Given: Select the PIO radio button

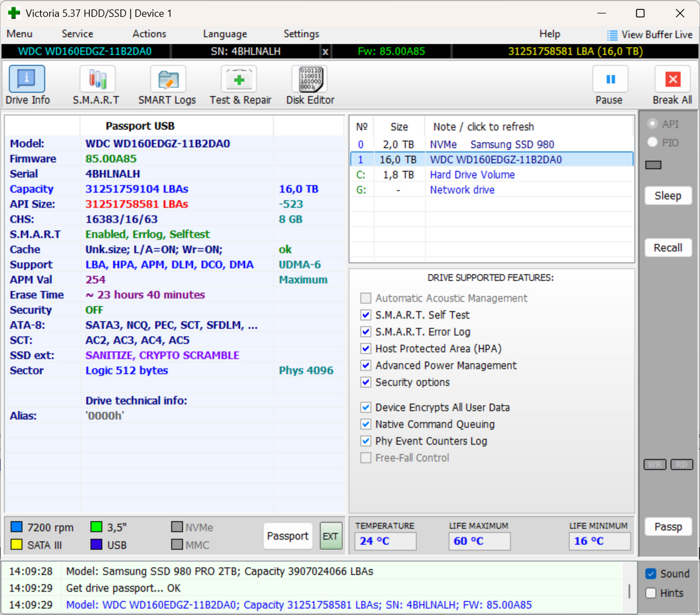Looking at the screenshot, I should (652, 142).
